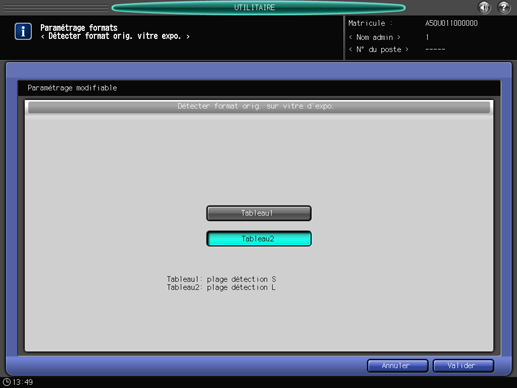The image size is (517, 388).
Task: Confirm settings with the Valider button
Action: 463,366
